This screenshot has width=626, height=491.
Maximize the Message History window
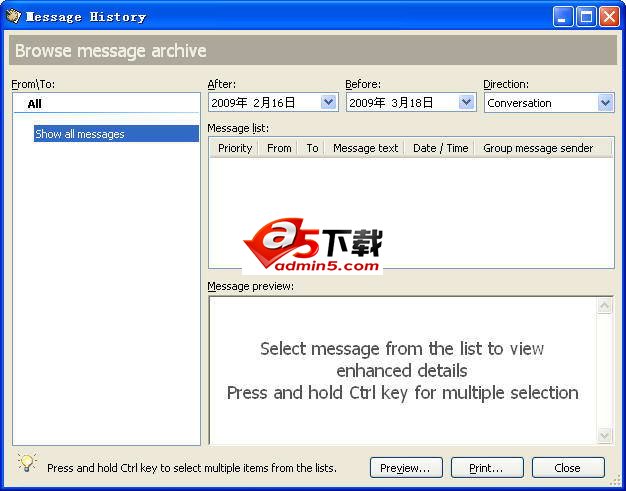tap(586, 17)
